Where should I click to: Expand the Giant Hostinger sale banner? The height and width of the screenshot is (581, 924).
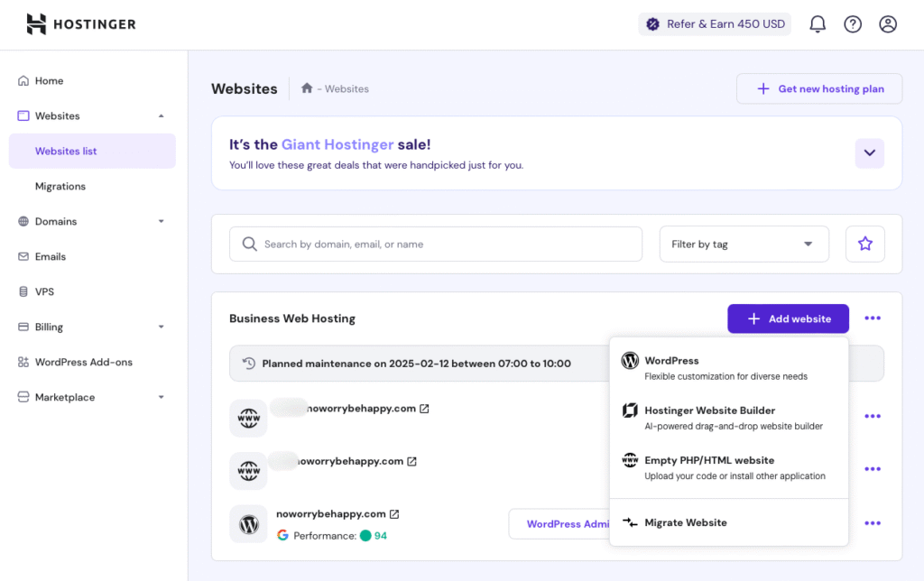coord(869,153)
